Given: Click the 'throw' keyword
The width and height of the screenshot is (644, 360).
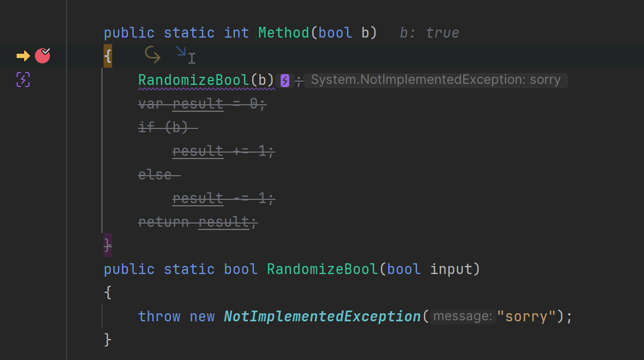Looking at the screenshot, I should 159,316.
